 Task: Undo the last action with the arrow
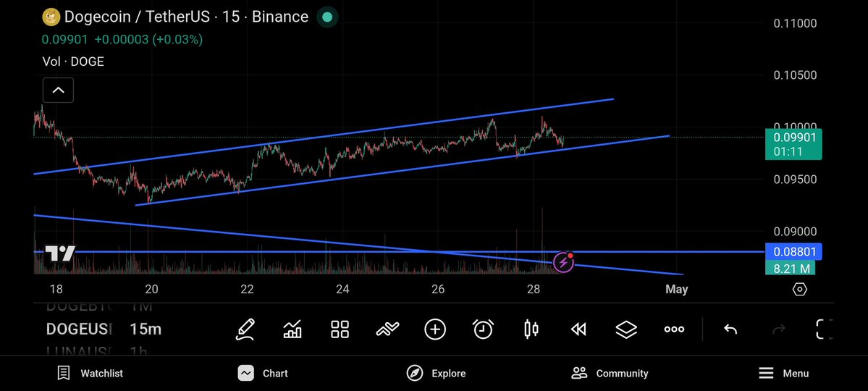pos(730,329)
